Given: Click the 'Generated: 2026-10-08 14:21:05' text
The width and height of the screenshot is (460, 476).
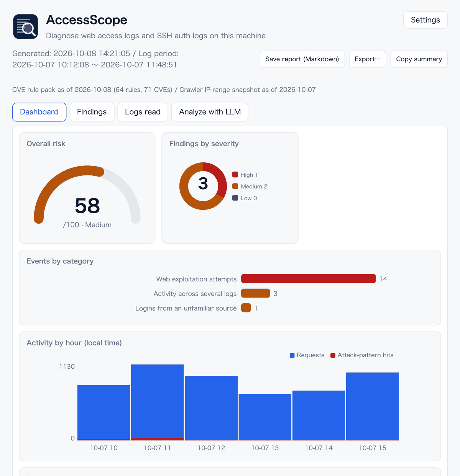Looking at the screenshot, I should coord(71,54).
